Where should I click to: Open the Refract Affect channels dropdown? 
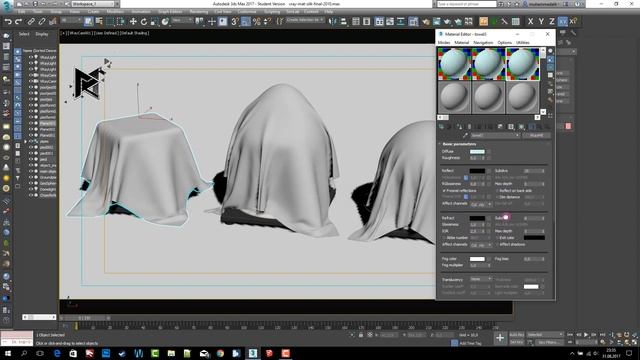click(x=481, y=245)
